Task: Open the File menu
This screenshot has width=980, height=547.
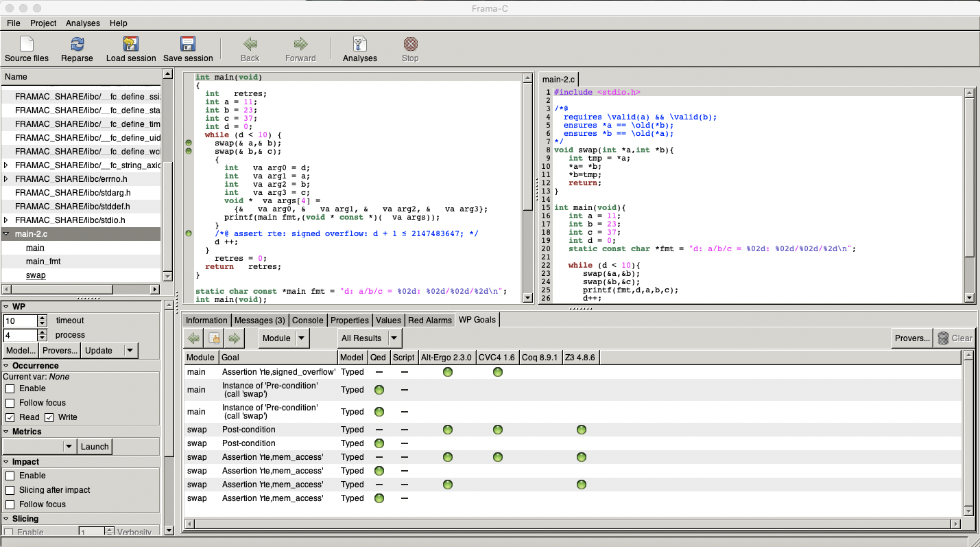Action: point(14,23)
